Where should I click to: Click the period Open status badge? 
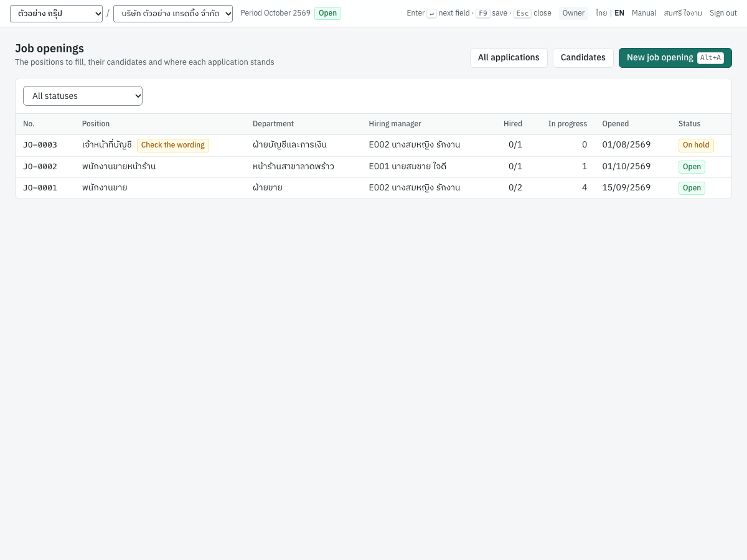[x=327, y=13]
